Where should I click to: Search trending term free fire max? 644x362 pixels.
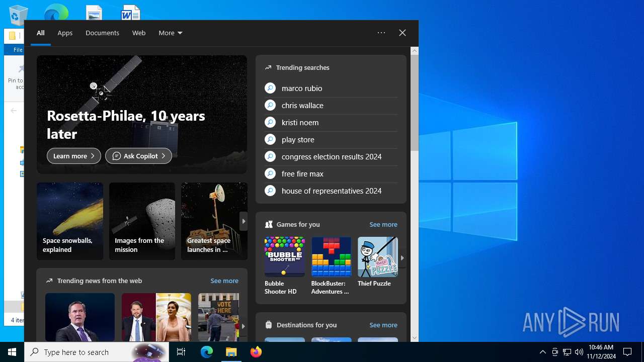[x=331, y=174]
